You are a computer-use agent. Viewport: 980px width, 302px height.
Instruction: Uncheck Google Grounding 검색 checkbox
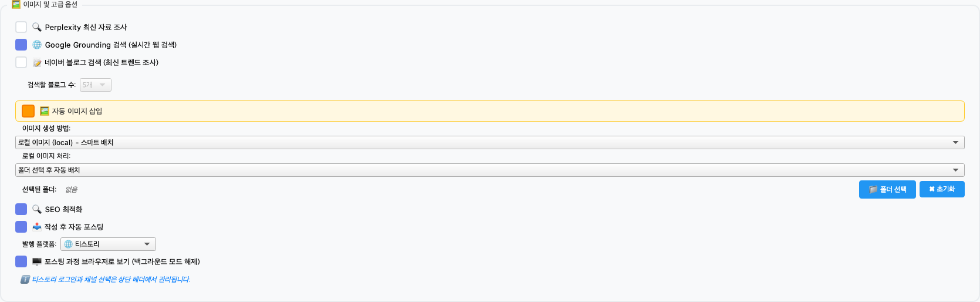click(x=21, y=45)
